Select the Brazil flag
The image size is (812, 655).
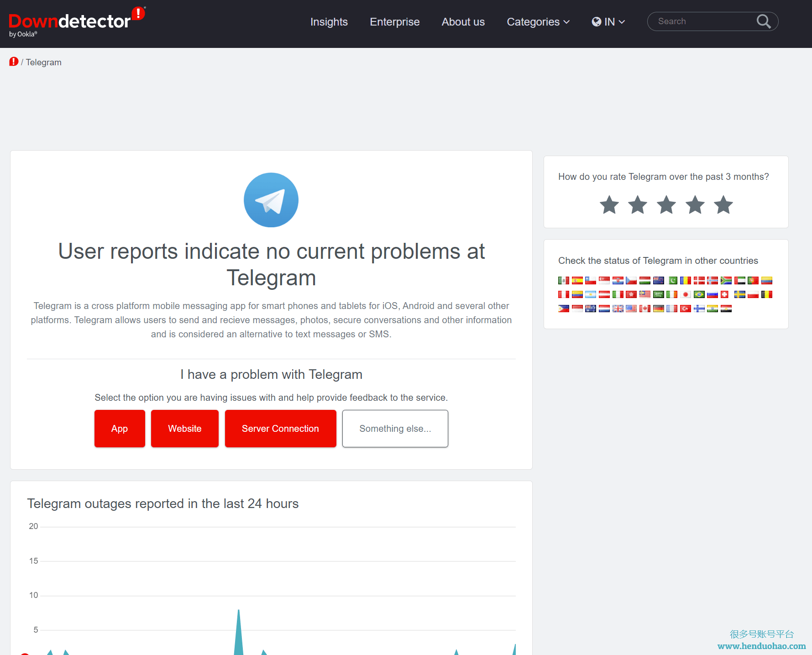click(699, 294)
